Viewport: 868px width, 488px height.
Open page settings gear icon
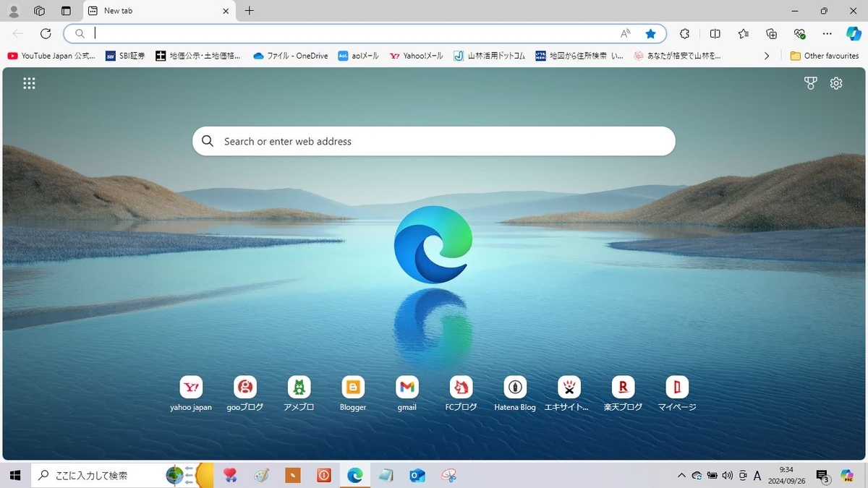click(836, 83)
